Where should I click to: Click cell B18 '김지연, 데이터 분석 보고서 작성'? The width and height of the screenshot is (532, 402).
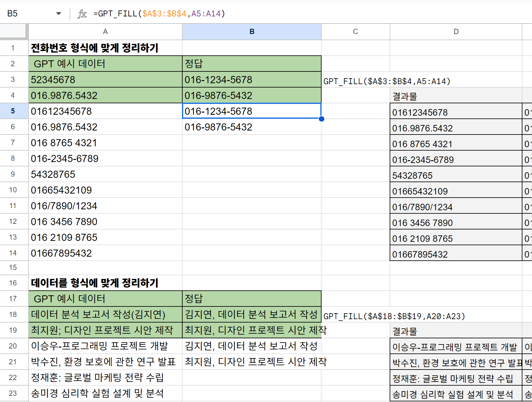252,314
